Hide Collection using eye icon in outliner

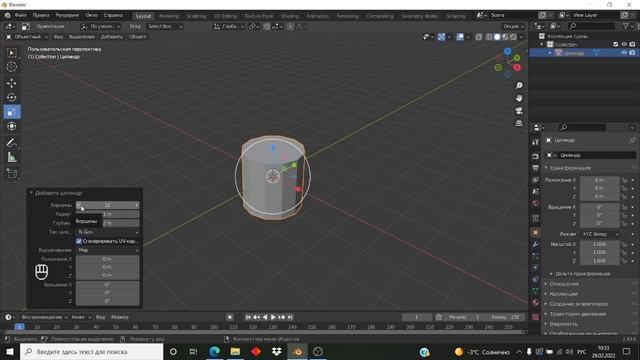pos(624,44)
